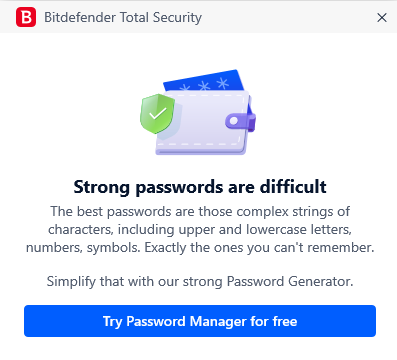The width and height of the screenshot is (397, 360).
Task: Try Password Manager for free
Action: click(200, 321)
